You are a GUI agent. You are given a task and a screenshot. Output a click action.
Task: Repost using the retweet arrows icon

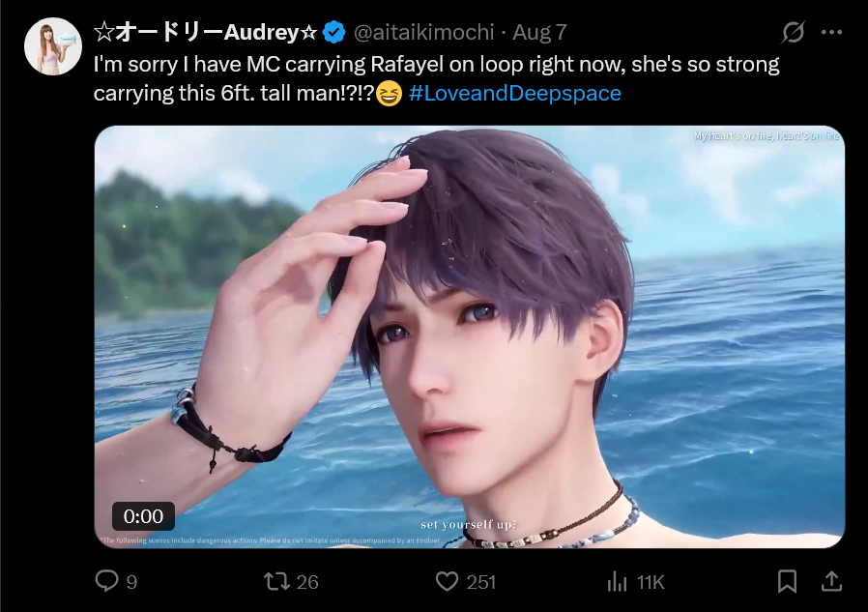(276, 581)
